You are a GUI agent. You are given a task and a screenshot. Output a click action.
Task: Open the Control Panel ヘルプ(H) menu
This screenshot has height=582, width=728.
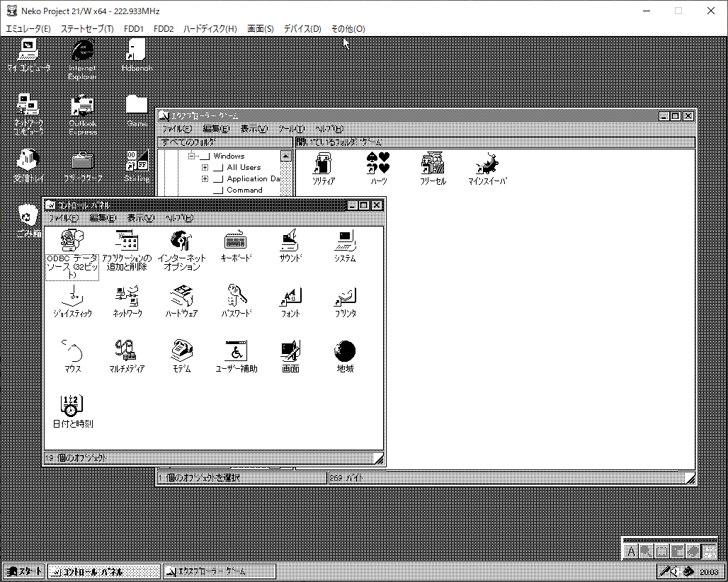(178, 217)
